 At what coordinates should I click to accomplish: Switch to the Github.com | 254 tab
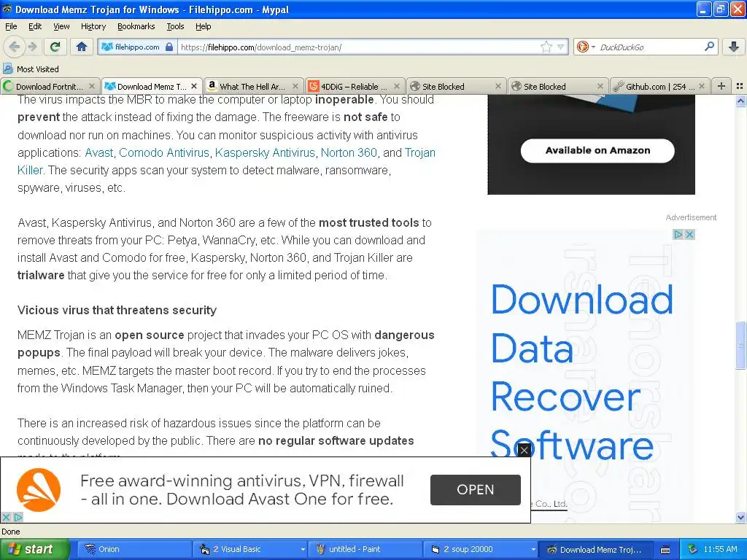(x=659, y=86)
